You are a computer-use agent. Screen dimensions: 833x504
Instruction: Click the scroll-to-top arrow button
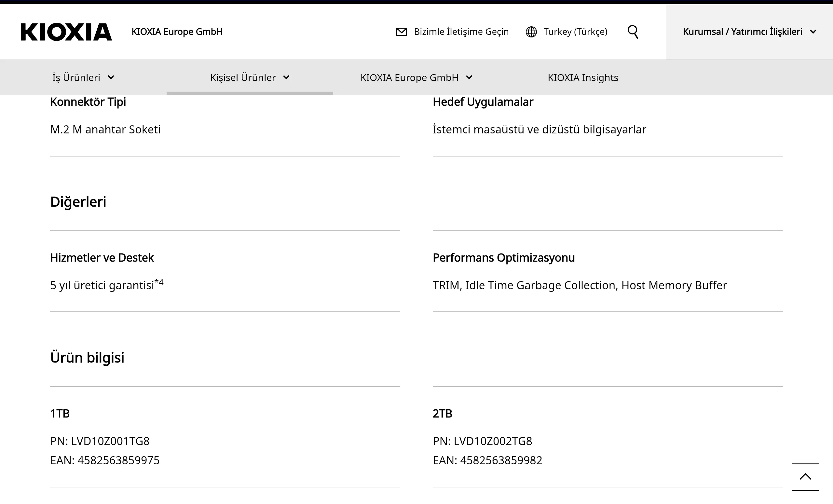(x=805, y=476)
